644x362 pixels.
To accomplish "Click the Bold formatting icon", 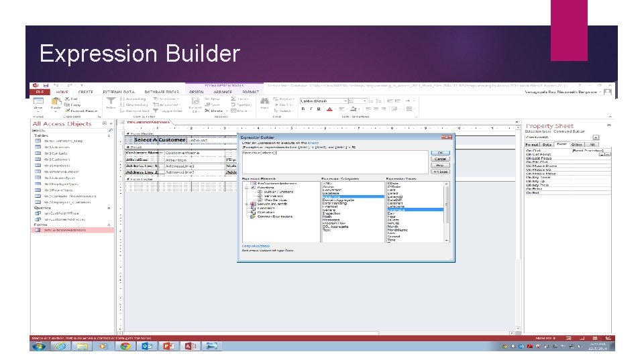I will [303, 109].
